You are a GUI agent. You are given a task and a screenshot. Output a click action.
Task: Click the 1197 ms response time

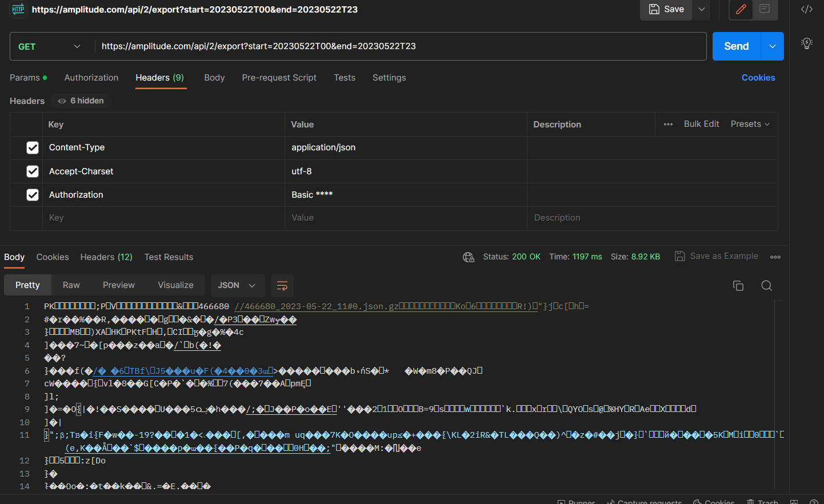click(587, 257)
